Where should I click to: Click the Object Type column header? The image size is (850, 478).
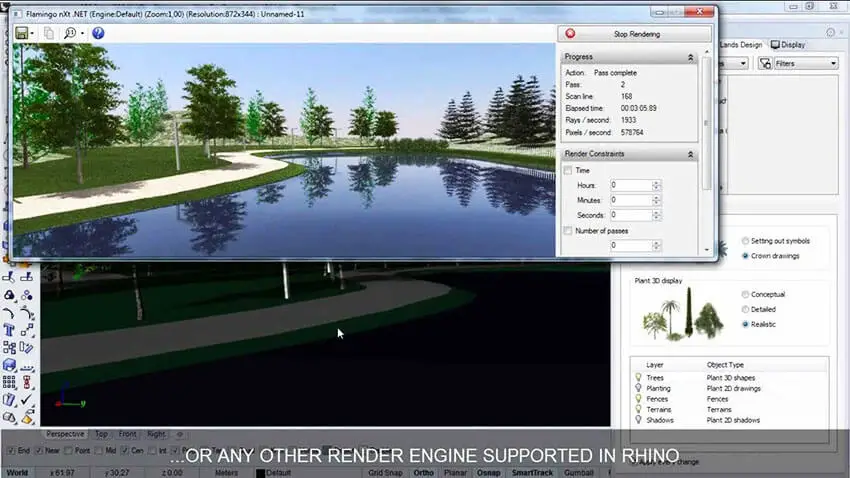coord(725,365)
